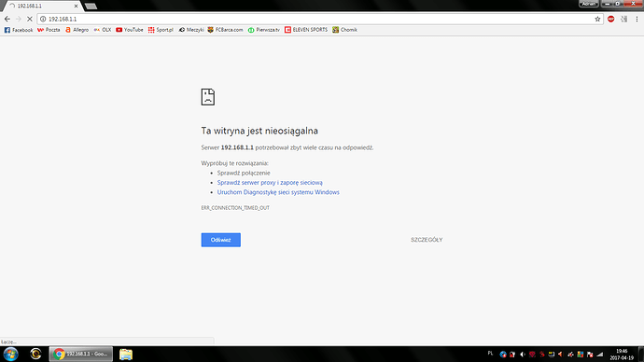Open a new tab with the new-tab button
This screenshot has width=644, height=362.
(x=91, y=7)
